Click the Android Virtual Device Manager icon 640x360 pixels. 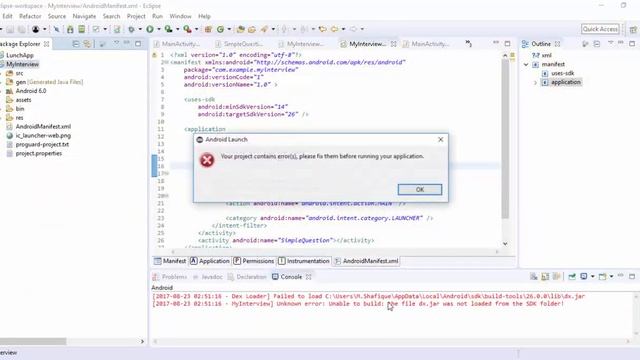pos(82,29)
